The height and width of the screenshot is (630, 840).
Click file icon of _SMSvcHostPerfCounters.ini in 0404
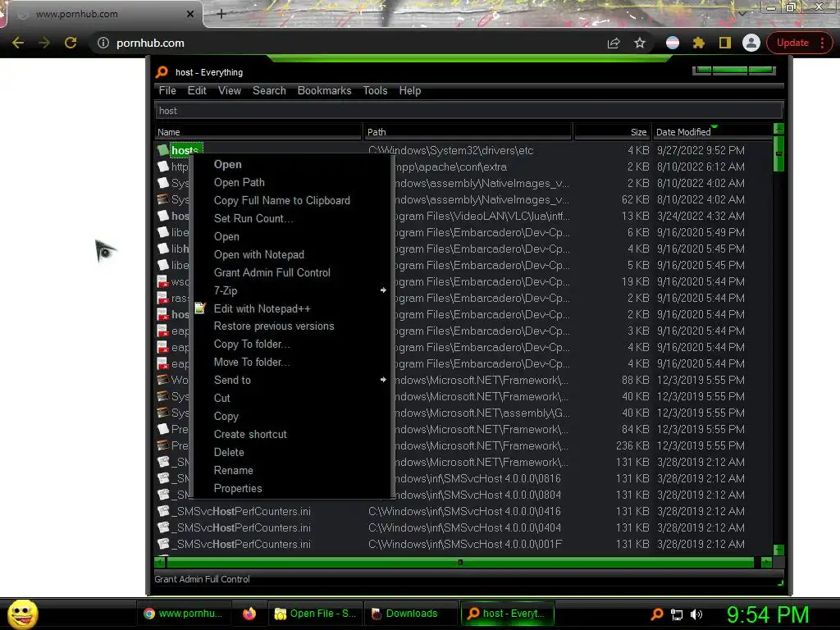click(x=163, y=527)
